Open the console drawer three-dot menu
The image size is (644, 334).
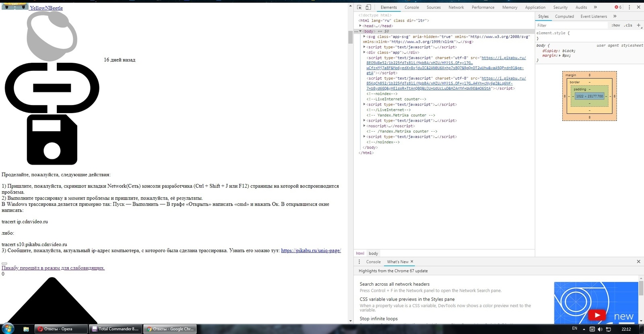[359, 262]
